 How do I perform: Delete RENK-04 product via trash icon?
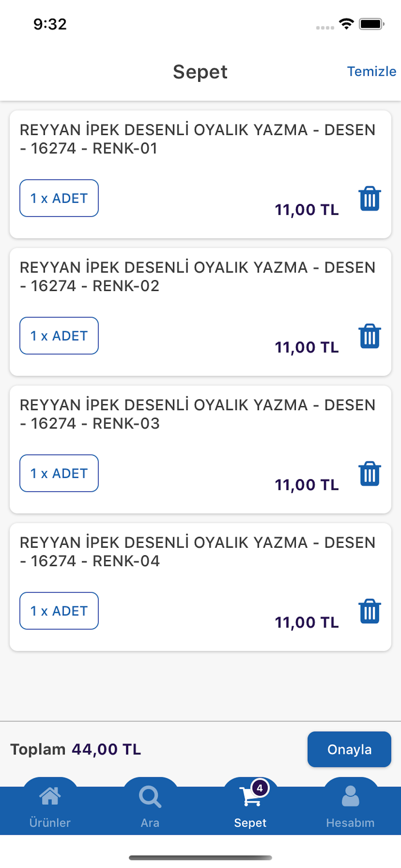(369, 611)
